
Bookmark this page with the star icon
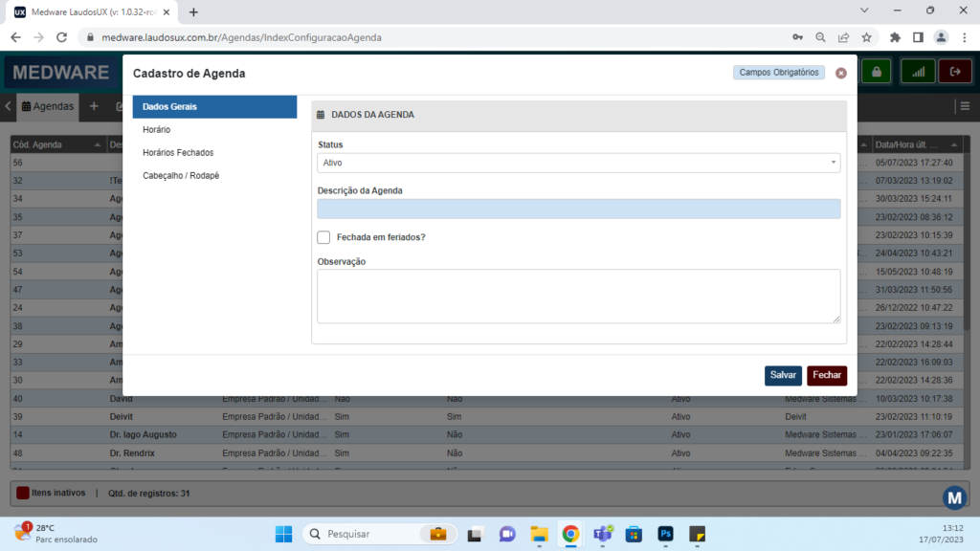(866, 37)
